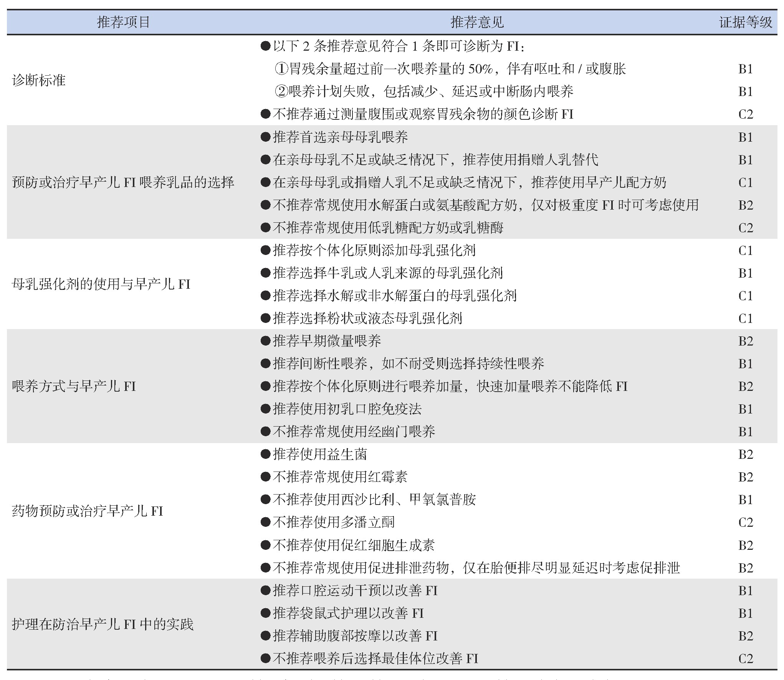The width and height of the screenshot is (784, 680).
Task: Click the 推荐项目 column header
Action: [x=123, y=22]
